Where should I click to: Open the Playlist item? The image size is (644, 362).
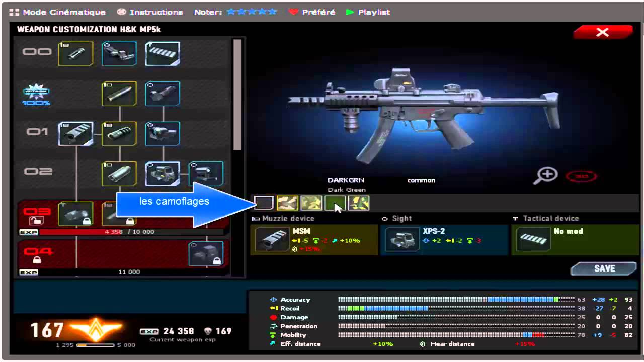tap(368, 12)
